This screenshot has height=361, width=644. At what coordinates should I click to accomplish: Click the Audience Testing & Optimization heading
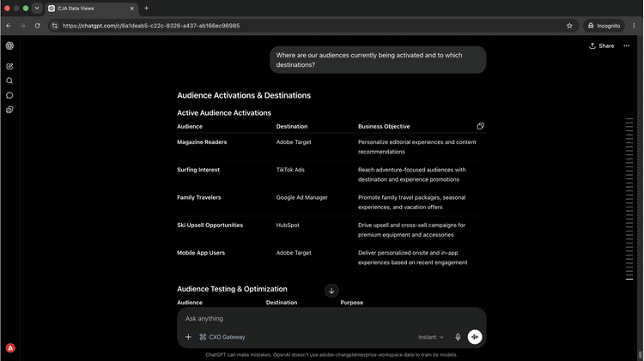pyautogui.click(x=232, y=289)
